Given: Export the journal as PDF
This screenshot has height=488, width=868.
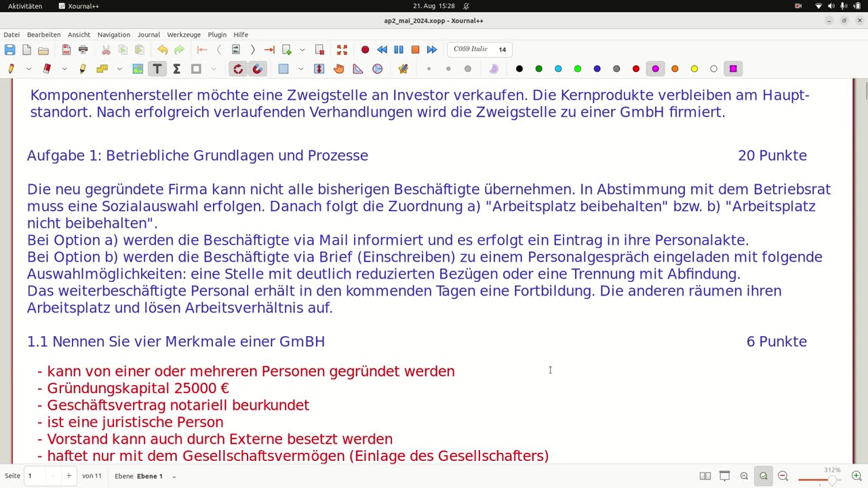Looking at the screenshot, I should 66,49.
